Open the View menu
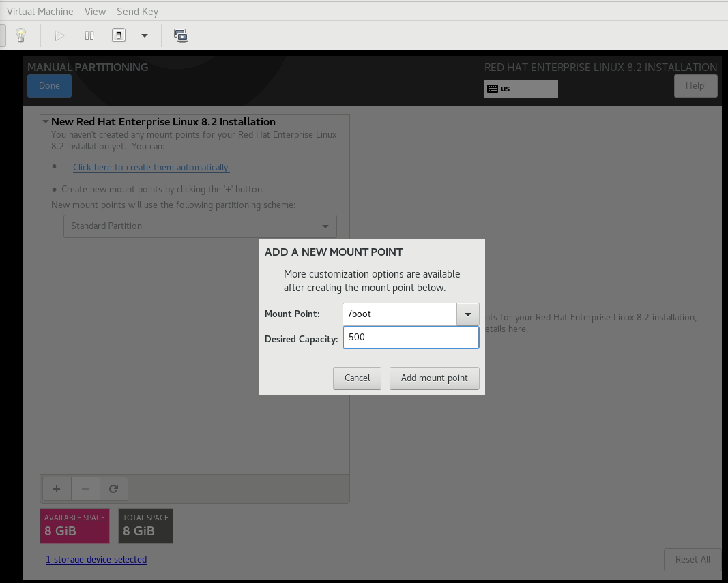728x583 pixels. tap(95, 12)
